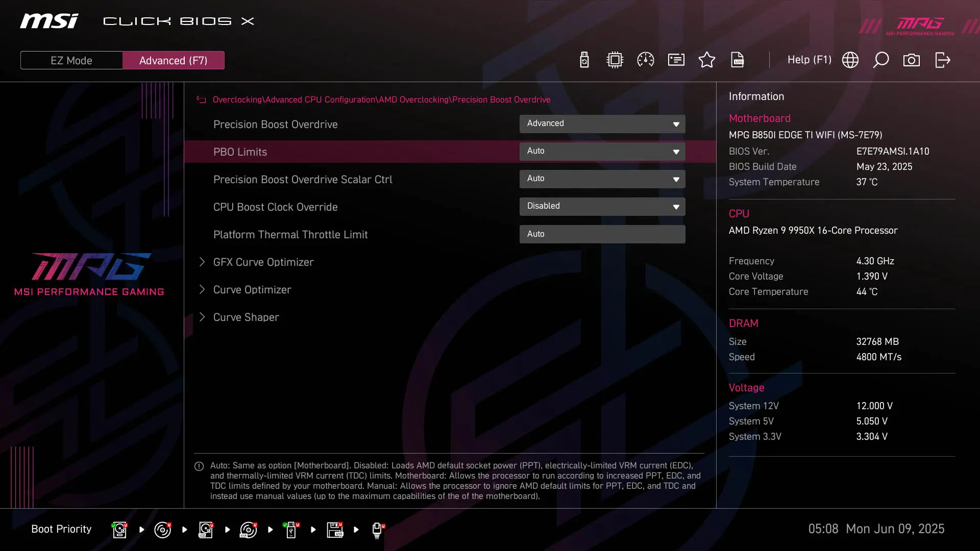Click the Platform Thermal Throttle Limit field
Viewport: 980px width, 551px height.
[x=602, y=234]
